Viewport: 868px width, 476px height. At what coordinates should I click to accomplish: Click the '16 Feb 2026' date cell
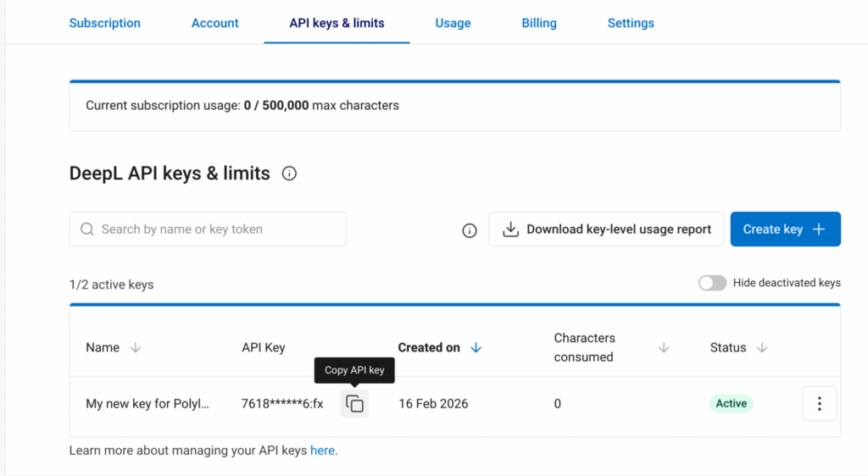point(433,403)
